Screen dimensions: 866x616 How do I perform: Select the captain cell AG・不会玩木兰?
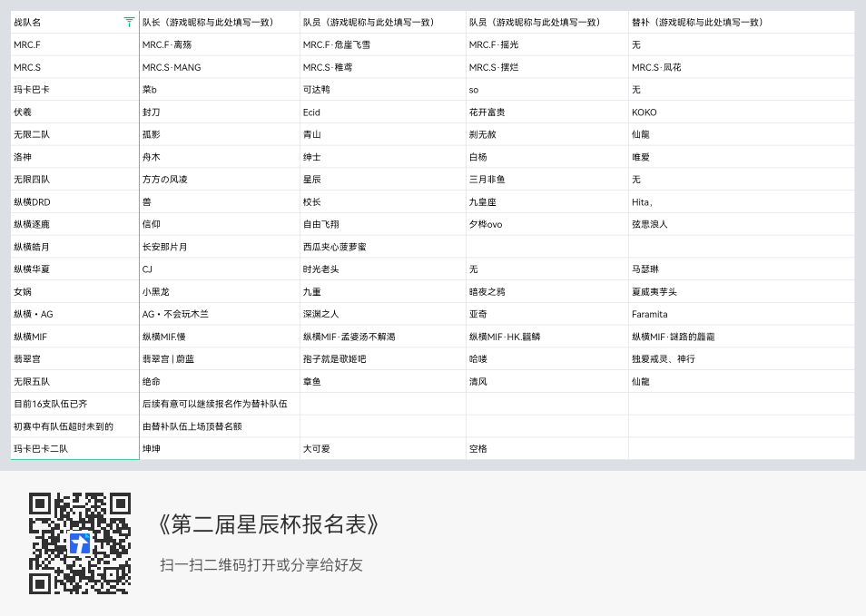click(220, 314)
